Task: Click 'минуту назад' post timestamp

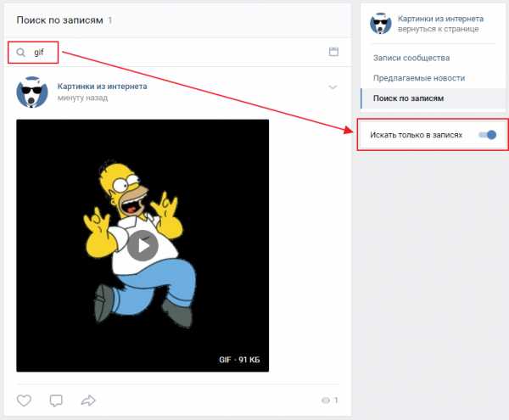Action: [82, 98]
